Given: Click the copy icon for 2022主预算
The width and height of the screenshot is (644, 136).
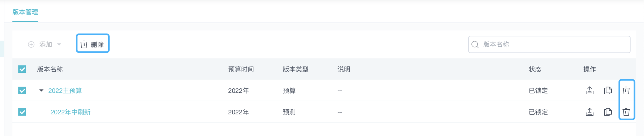Looking at the screenshot, I should [608, 91].
